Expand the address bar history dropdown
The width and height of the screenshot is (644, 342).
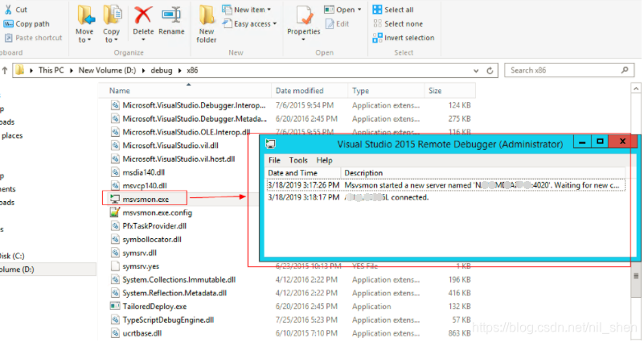(x=476, y=71)
